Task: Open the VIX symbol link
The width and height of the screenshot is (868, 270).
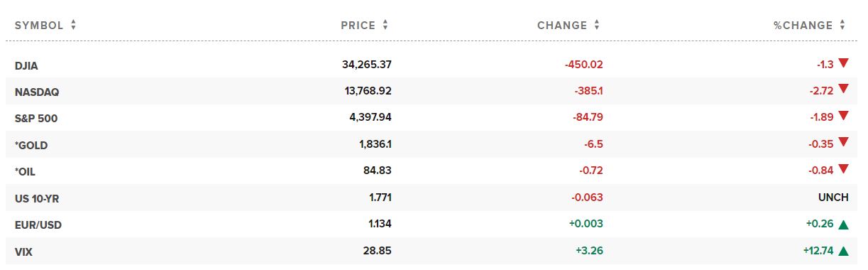Action: [24, 252]
